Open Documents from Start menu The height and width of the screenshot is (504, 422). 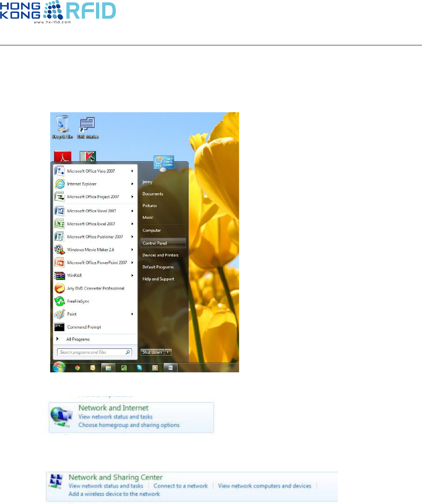153,194
